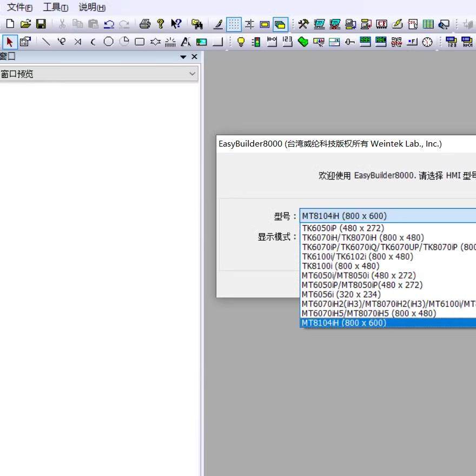Choose TK8100i (800 x 480) model
The height and width of the screenshot is (476, 476).
(388, 266)
